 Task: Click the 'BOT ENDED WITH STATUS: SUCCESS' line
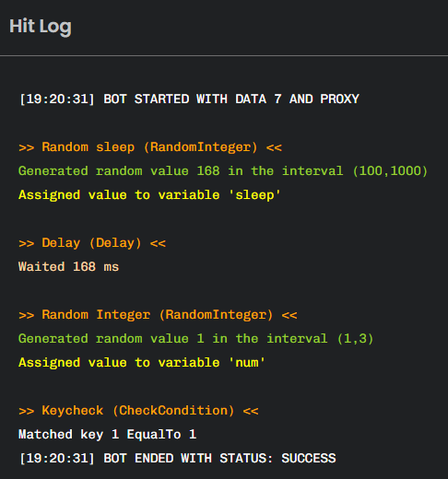click(177, 459)
